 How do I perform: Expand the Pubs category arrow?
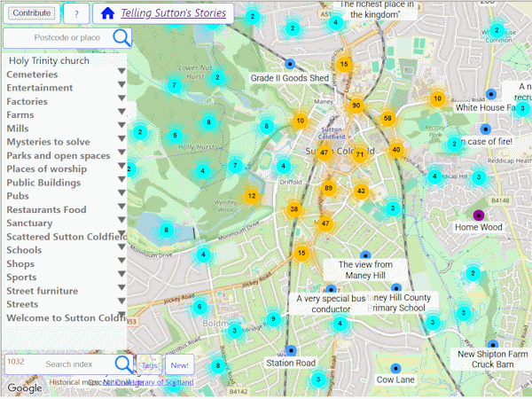tap(121, 192)
